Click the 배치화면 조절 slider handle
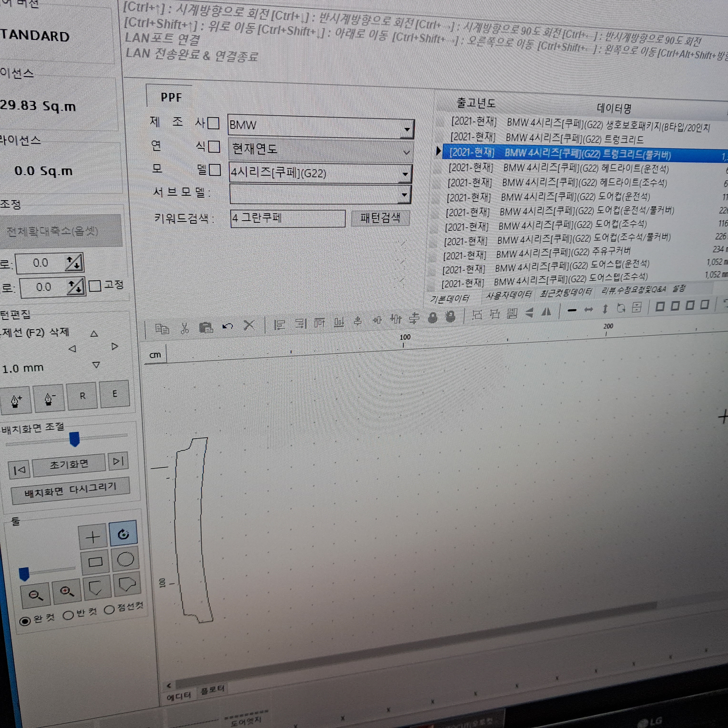 click(75, 439)
